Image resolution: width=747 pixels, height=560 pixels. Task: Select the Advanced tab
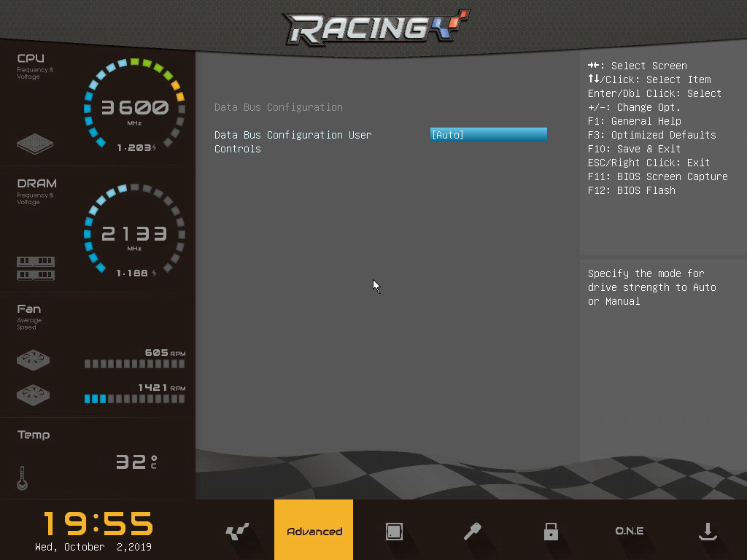314,529
